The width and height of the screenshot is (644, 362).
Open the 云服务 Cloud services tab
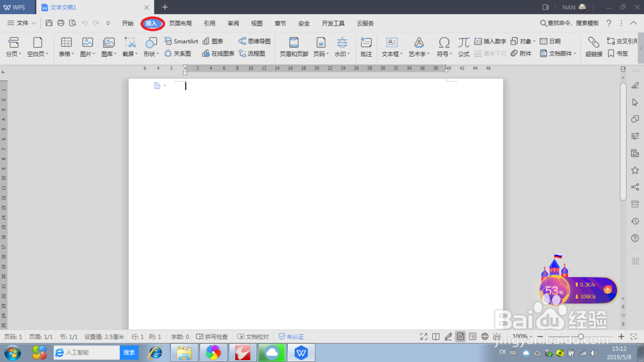click(x=365, y=23)
